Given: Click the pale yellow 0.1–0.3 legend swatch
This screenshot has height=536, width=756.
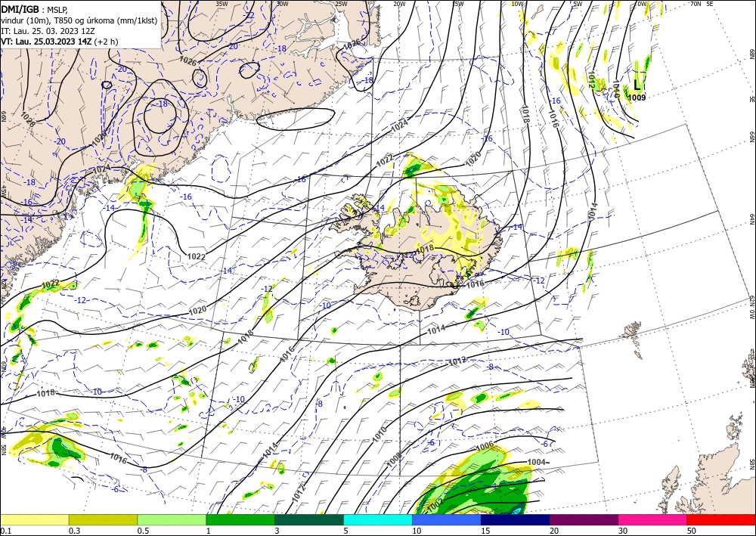Looking at the screenshot, I should [x=34, y=519].
